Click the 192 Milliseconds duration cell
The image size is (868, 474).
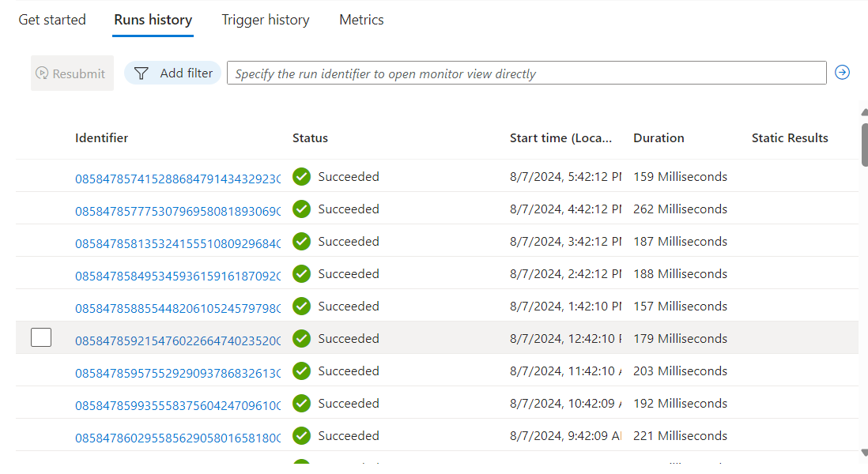[x=681, y=403]
